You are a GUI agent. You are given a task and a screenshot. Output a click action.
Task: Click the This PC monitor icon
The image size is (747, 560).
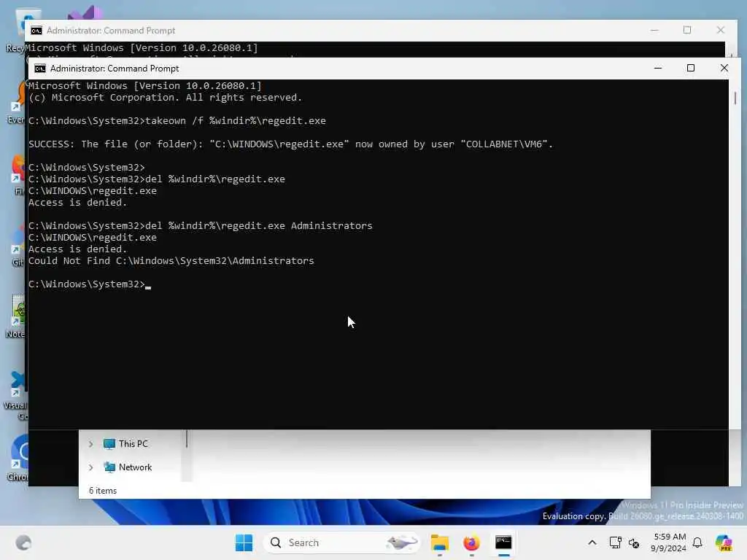click(109, 444)
